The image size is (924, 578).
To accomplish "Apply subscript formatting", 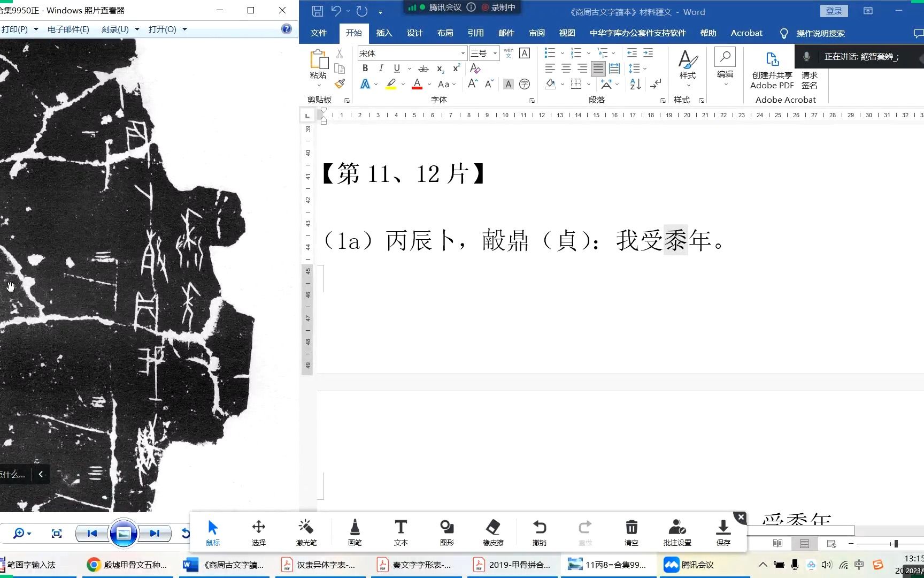I will [x=440, y=69].
